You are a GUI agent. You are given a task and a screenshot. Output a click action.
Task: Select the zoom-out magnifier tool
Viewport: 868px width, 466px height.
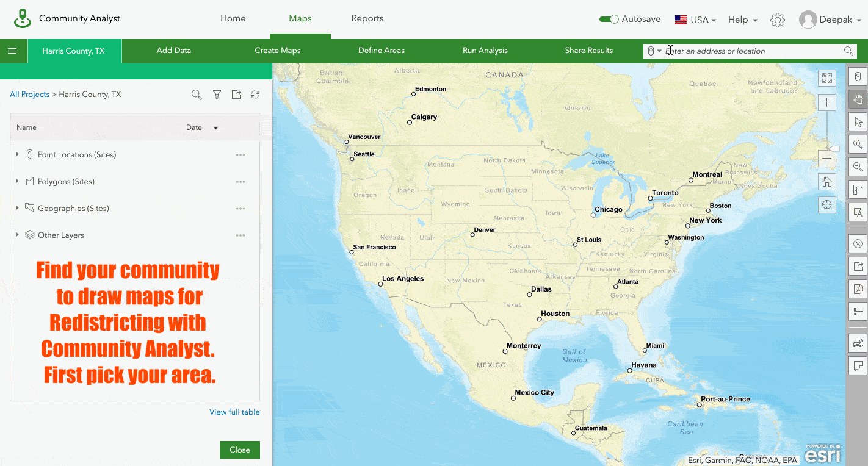(858, 167)
